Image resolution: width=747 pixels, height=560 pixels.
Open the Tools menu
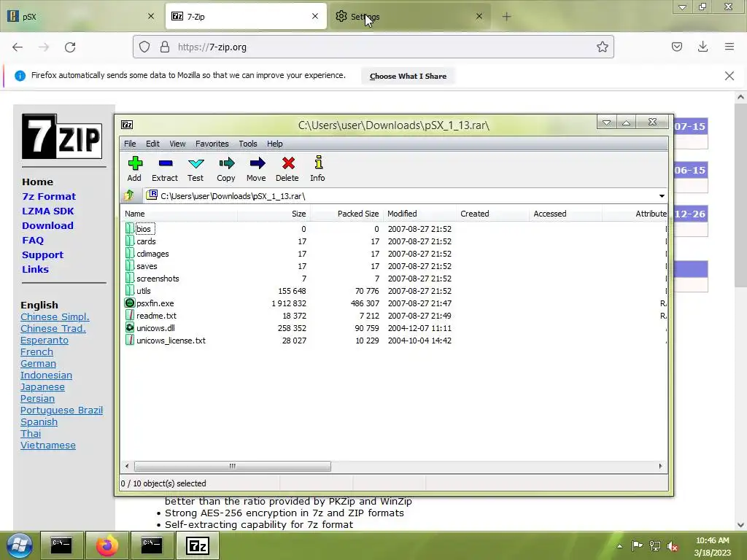[x=248, y=144]
